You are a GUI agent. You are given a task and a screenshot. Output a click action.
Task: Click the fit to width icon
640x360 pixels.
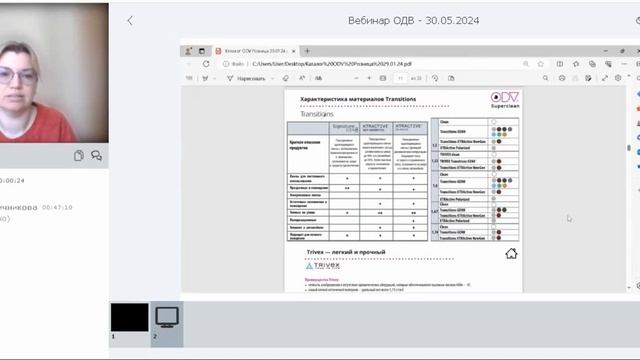click(x=383, y=78)
